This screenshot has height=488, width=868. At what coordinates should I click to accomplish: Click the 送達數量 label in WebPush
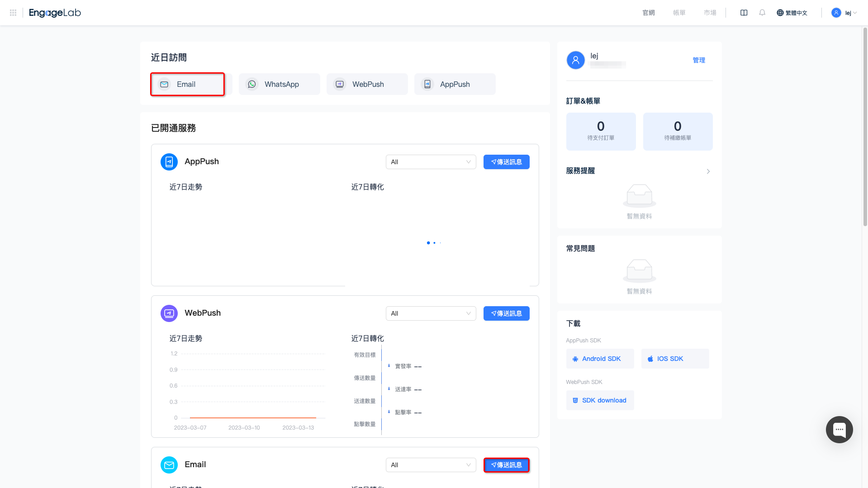365,401
